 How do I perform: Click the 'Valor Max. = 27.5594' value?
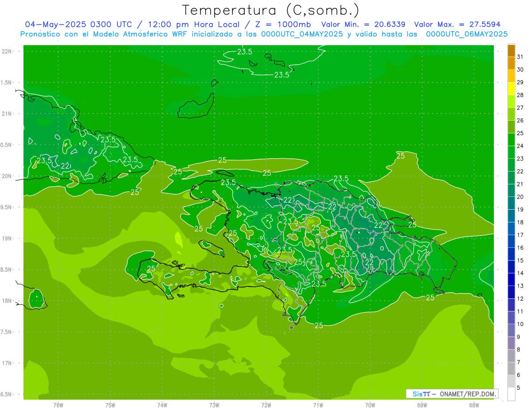click(x=458, y=24)
